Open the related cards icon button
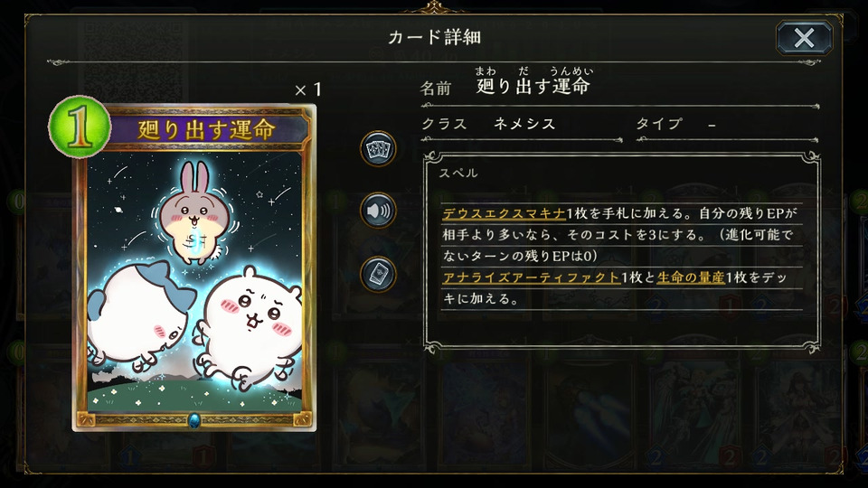 [x=378, y=148]
